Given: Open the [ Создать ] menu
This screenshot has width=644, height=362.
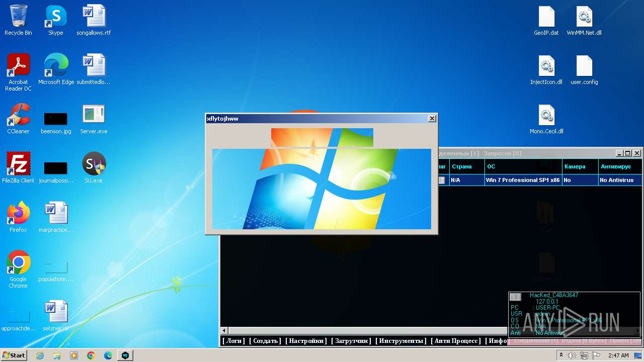Looking at the screenshot, I should (x=265, y=341).
